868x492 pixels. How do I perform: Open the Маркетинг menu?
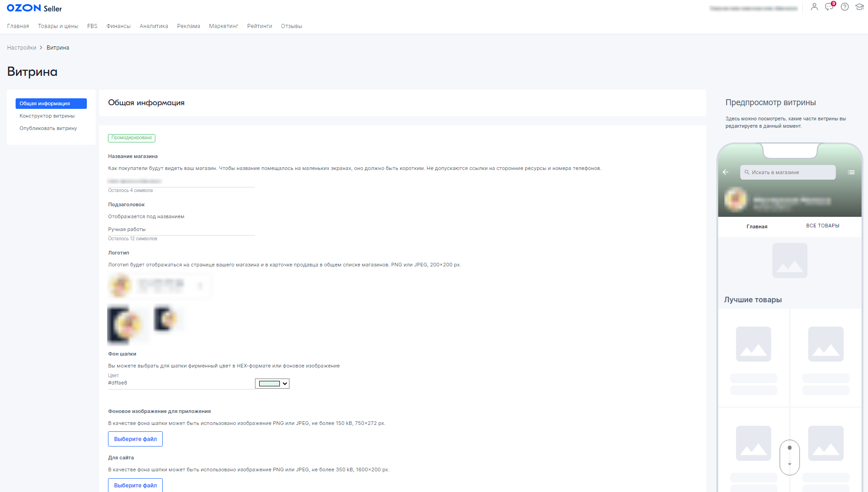pos(224,26)
